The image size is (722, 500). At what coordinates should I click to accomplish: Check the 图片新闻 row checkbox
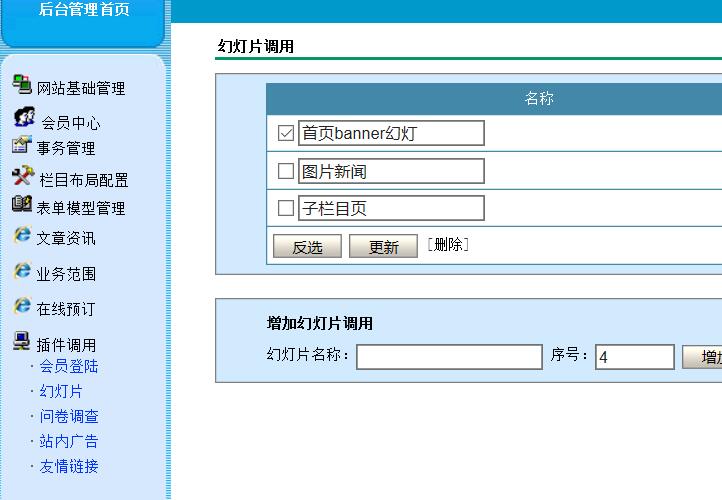pyautogui.click(x=285, y=171)
